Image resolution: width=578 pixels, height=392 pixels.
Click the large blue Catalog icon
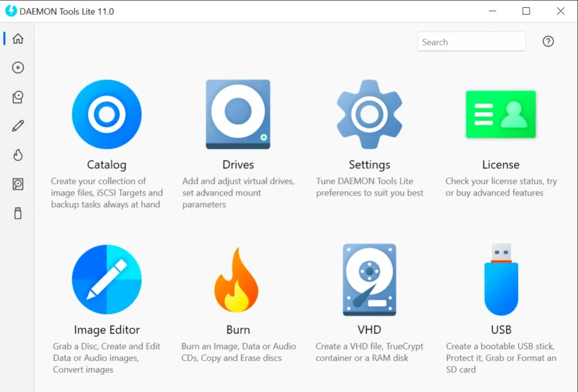pos(107,114)
